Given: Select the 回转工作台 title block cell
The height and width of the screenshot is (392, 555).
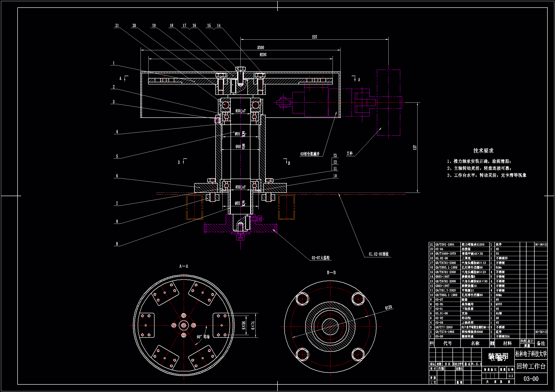Looking at the screenshot, I should 531,366.
